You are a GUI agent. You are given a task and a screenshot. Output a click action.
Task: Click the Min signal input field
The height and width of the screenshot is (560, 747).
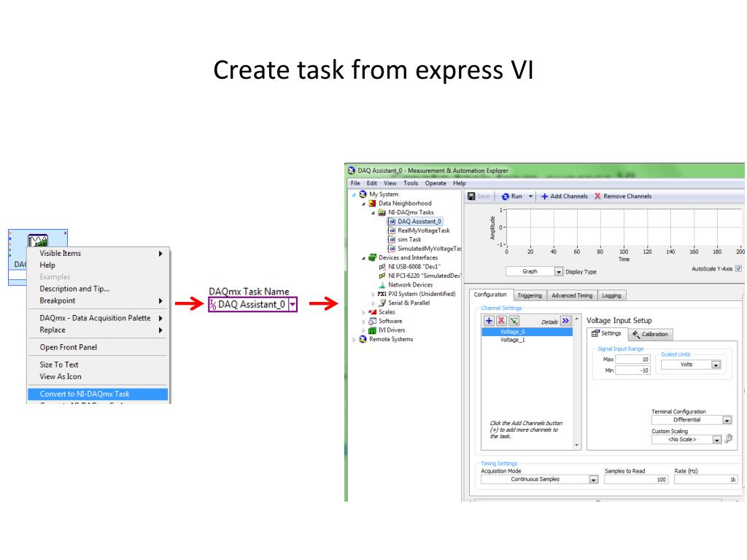tap(632, 370)
